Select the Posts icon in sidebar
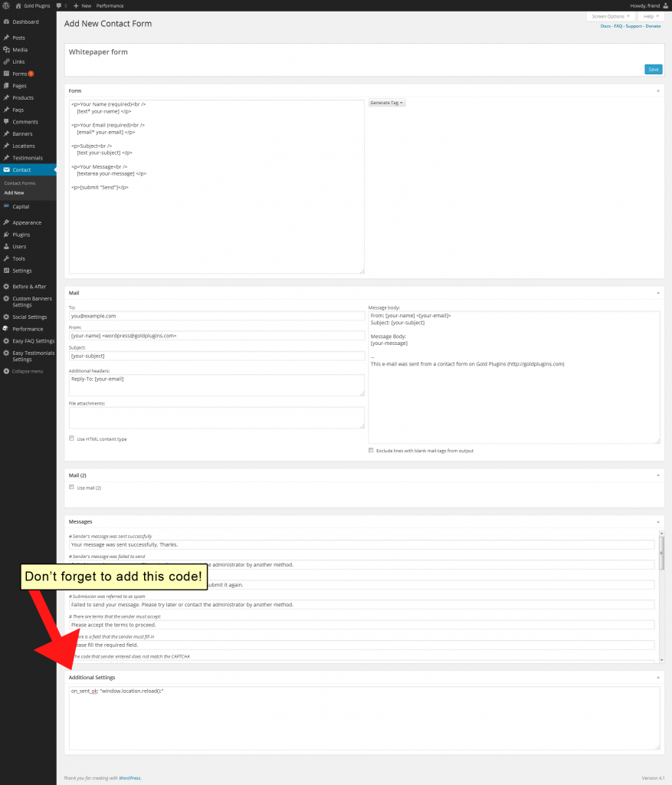This screenshot has width=672, height=785. [8, 37]
